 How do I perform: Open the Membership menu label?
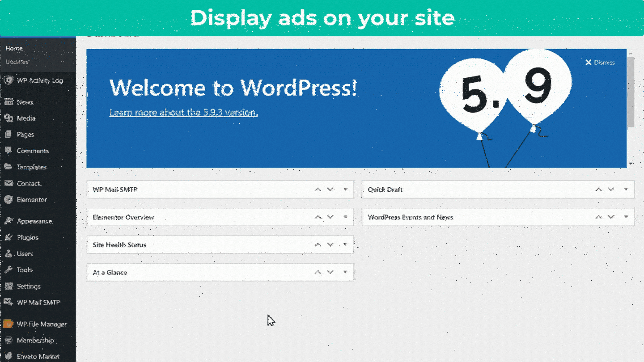pos(35,340)
